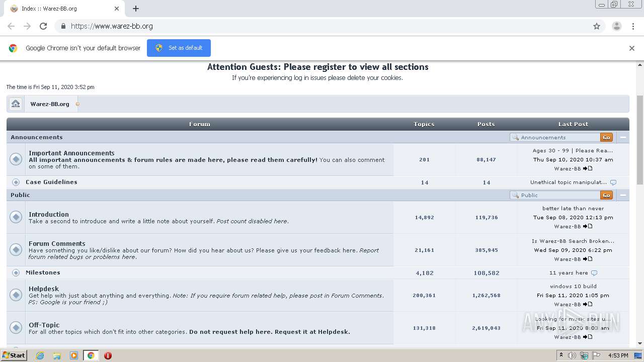View latest post icon in Important Announcements row
This screenshot has width=644, height=362.
(x=588, y=168)
